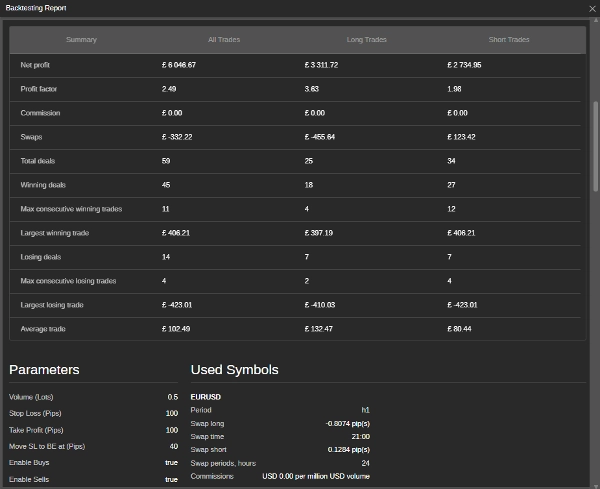
Task: Select the Summary column header
Action: 81,40
